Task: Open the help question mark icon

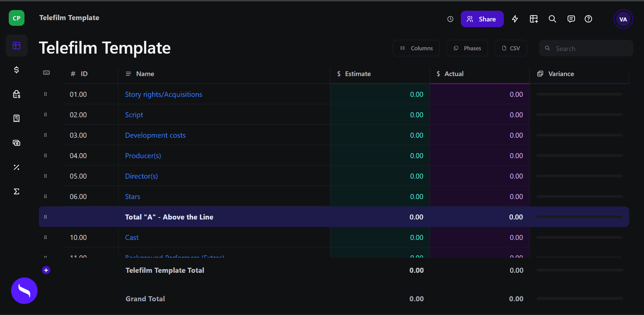Action: point(588,19)
